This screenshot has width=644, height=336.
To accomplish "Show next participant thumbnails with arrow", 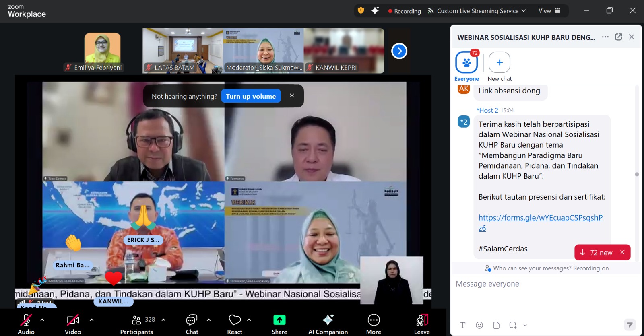I will coord(399,51).
